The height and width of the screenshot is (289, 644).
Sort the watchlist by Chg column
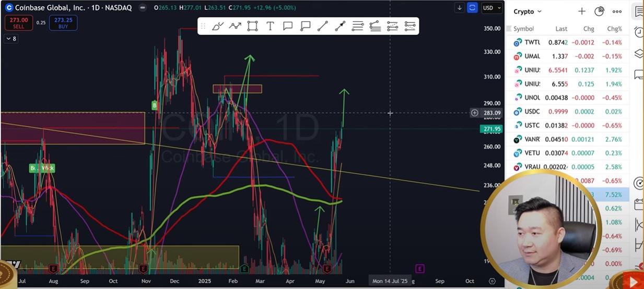pyautogui.click(x=589, y=29)
